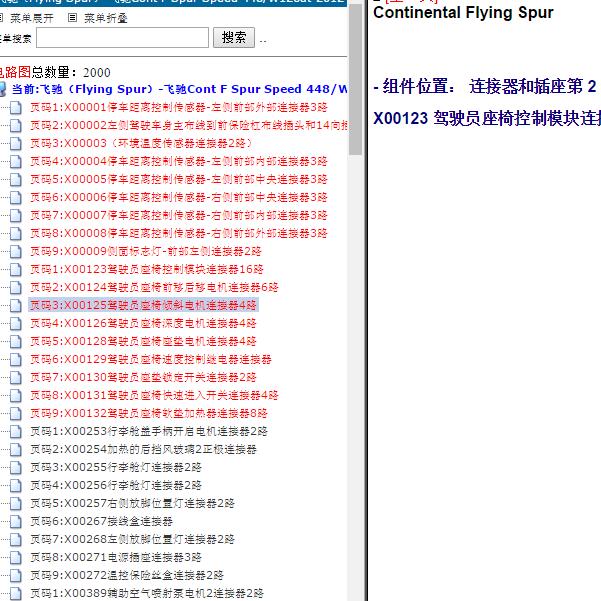The height and width of the screenshot is (601, 601).
Task: Click the page icon beside X00005 row
Action: click(16, 180)
